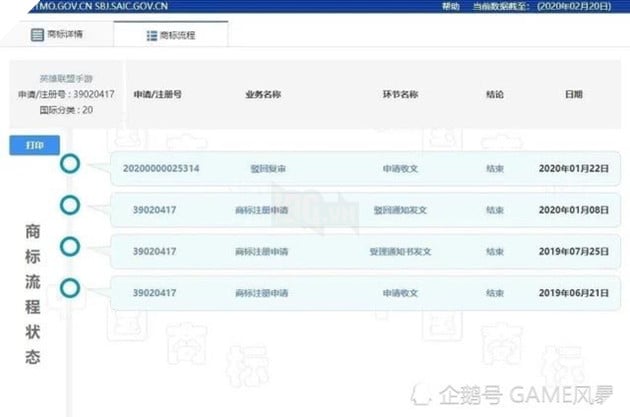
Task: Click the 环节名称 column header
Action: click(400, 94)
